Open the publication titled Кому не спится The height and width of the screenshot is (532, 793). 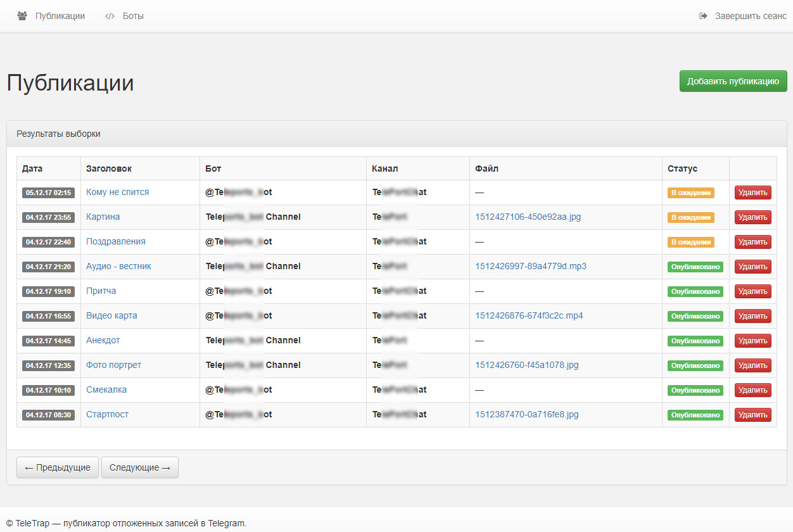[x=118, y=192]
